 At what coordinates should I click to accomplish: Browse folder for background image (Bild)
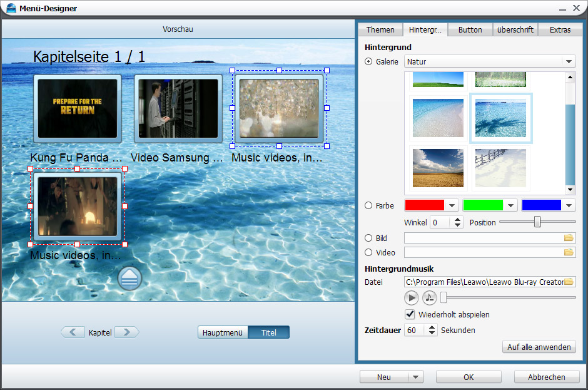point(569,238)
